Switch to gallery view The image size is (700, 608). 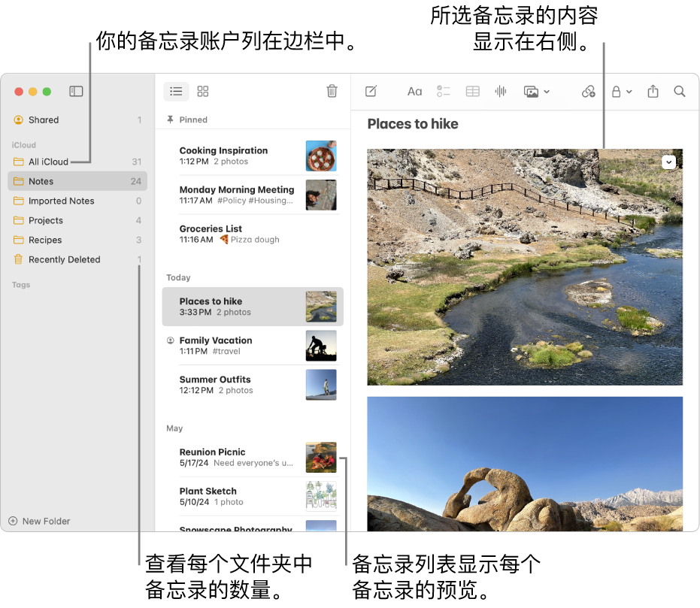point(203,92)
